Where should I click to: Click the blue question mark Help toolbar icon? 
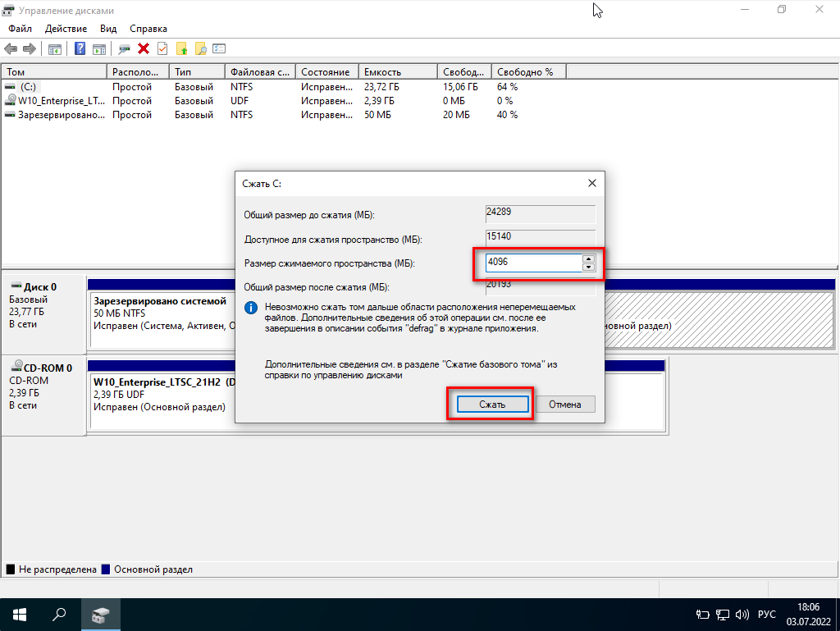80,49
